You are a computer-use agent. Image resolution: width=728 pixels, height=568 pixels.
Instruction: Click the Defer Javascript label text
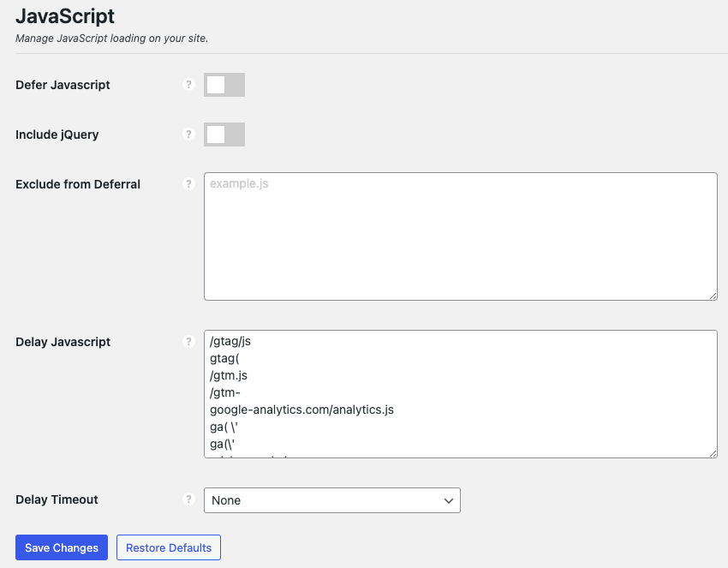click(x=63, y=85)
